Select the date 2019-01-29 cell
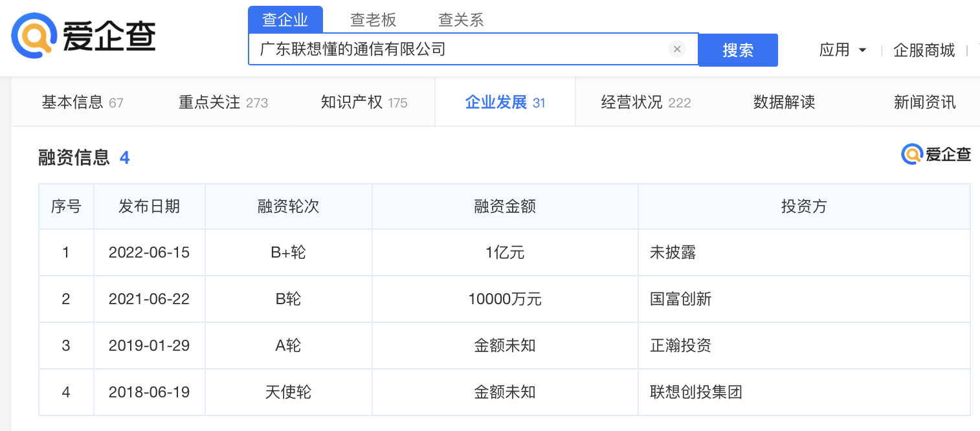Viewport: 980px width, 431px height. coord(150,346)
